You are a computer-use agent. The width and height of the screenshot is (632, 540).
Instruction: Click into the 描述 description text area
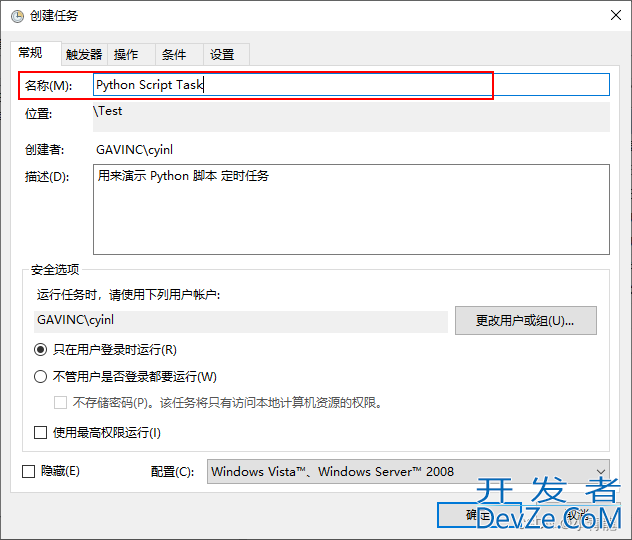[351, 209]
